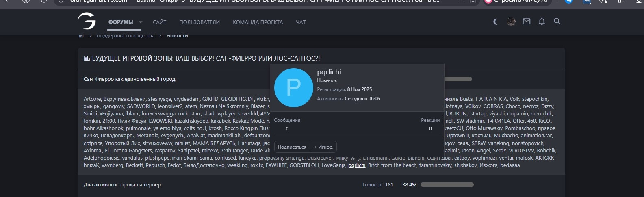The image size is (644, 197).
Task: Click the home breadcrumb icon
Action: click(81, 36)
